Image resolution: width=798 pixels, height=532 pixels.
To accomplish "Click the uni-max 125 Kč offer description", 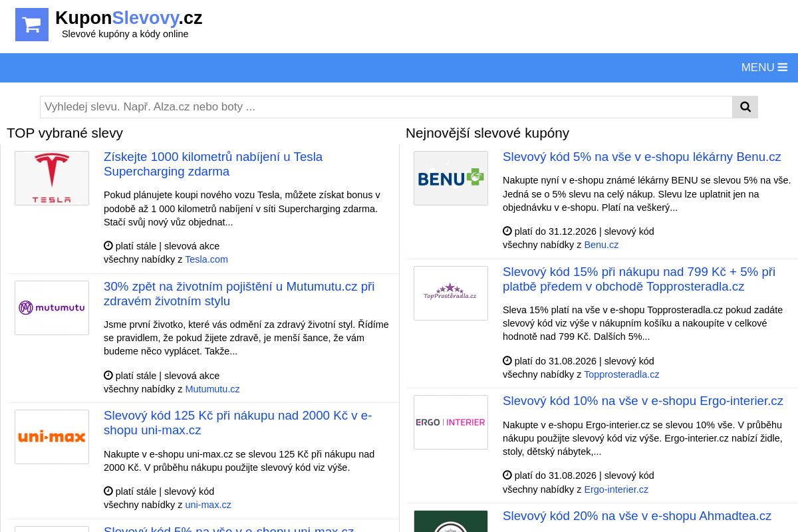I will [x=239, y=461].
